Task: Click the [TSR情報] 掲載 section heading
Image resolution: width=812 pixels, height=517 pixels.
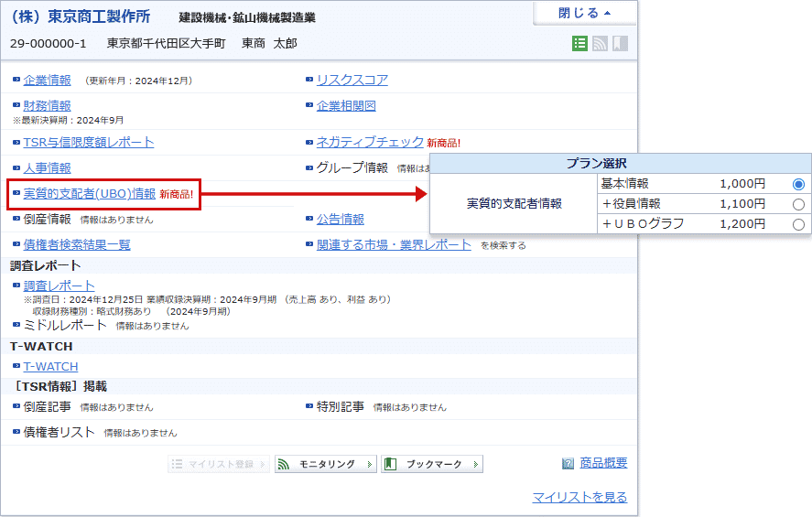Action: [x=59, y=386]
